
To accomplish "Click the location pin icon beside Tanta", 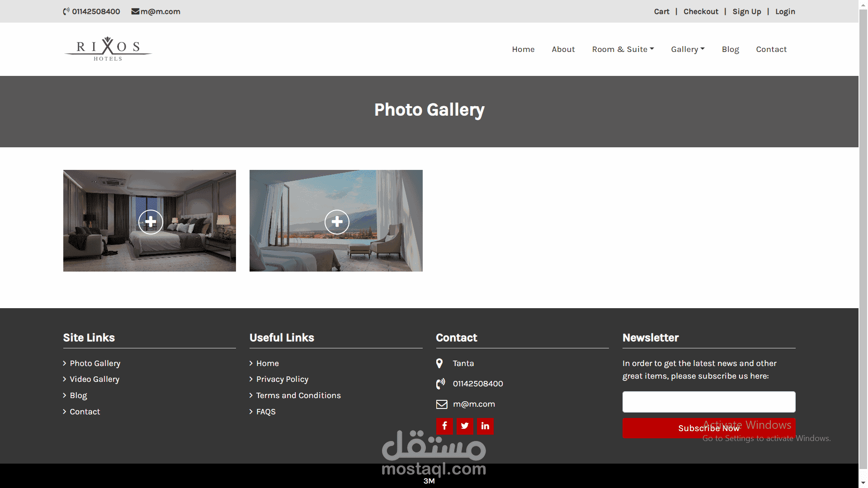I will click(x=439, y=363).
